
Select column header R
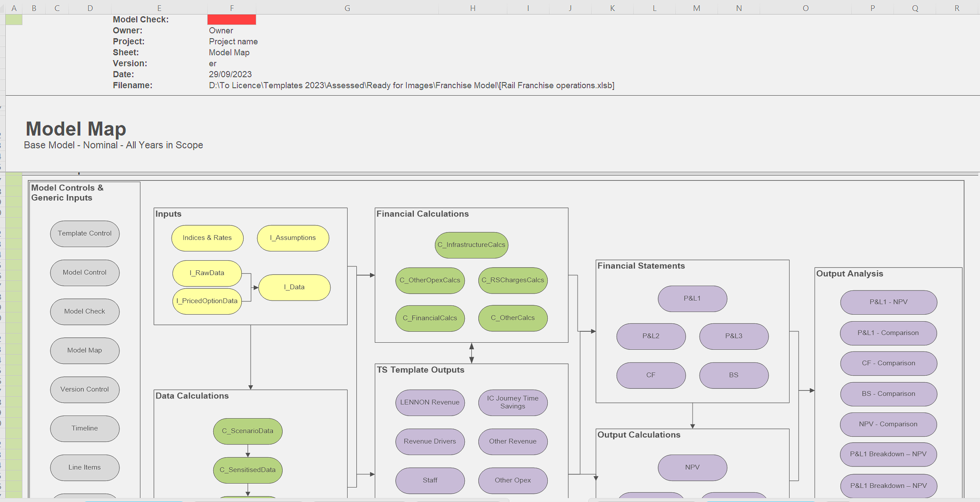point(957,8)
